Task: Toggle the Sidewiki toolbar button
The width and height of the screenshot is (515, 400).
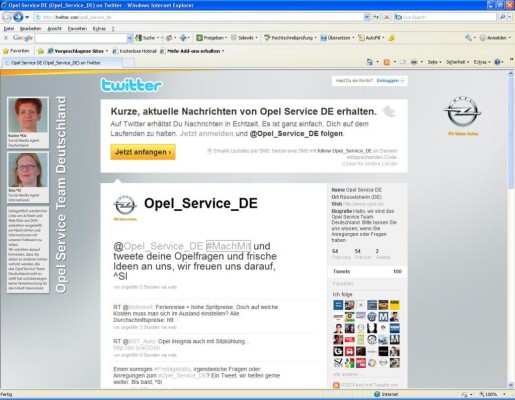Action: (x=244, y=38)
